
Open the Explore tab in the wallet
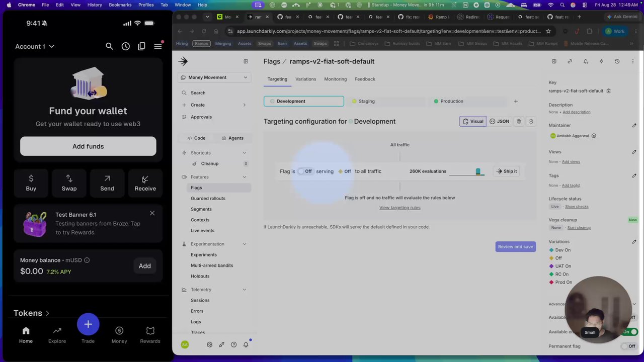(x=57, y=335)
